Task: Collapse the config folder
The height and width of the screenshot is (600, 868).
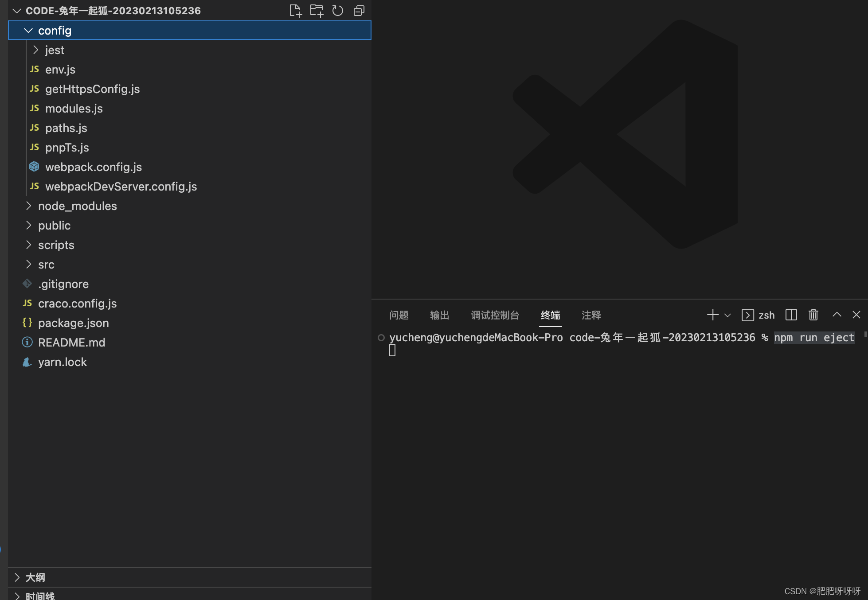Action: [55, 30]
